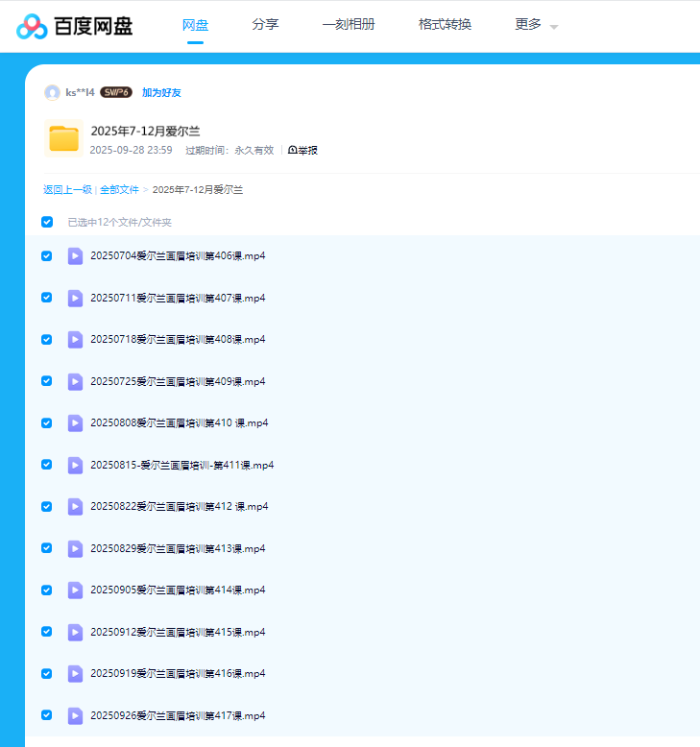This screenshot has height=747, width=700.
Task: Click 返回上一级 to go up
Action: pos(67,189)
